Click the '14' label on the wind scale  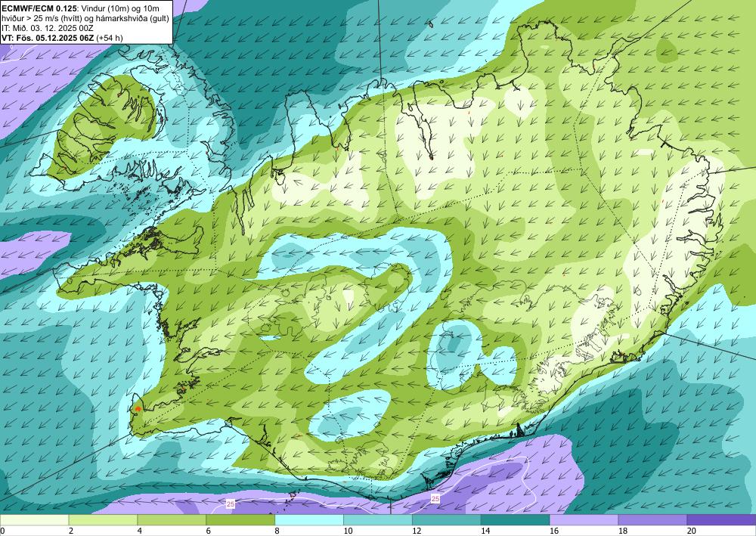[x=485, y=531]
